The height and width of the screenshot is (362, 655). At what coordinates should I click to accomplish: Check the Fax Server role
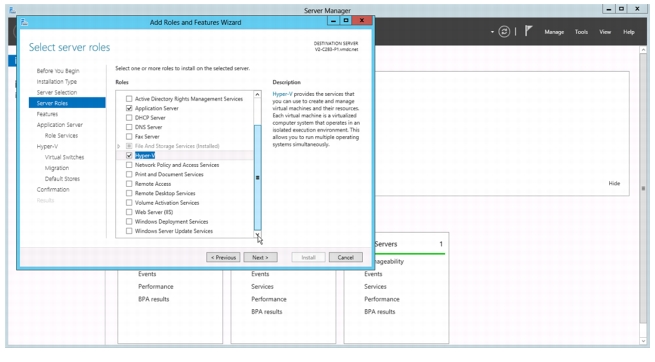click(129, 137)
